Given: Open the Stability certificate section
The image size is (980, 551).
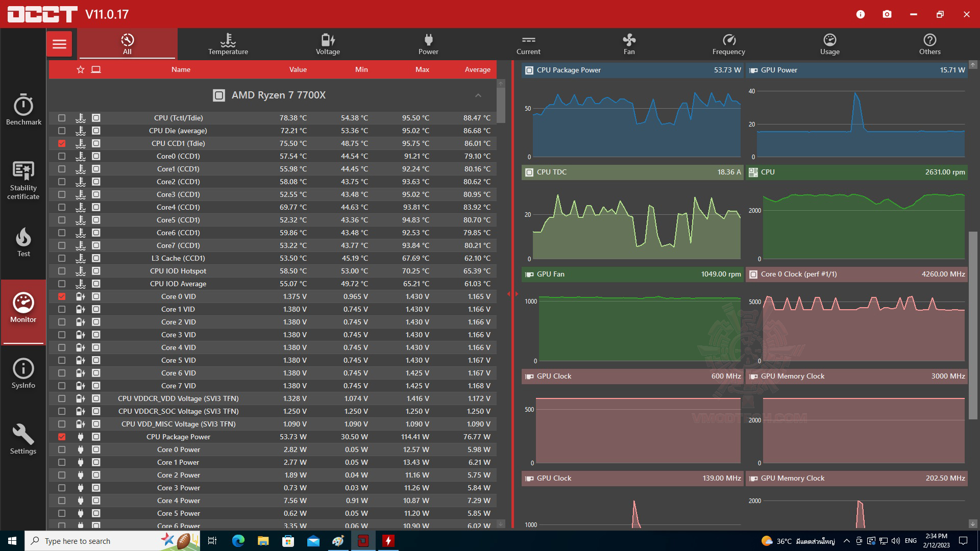Looking at the screenshot, I should click(x=23, y=180).
